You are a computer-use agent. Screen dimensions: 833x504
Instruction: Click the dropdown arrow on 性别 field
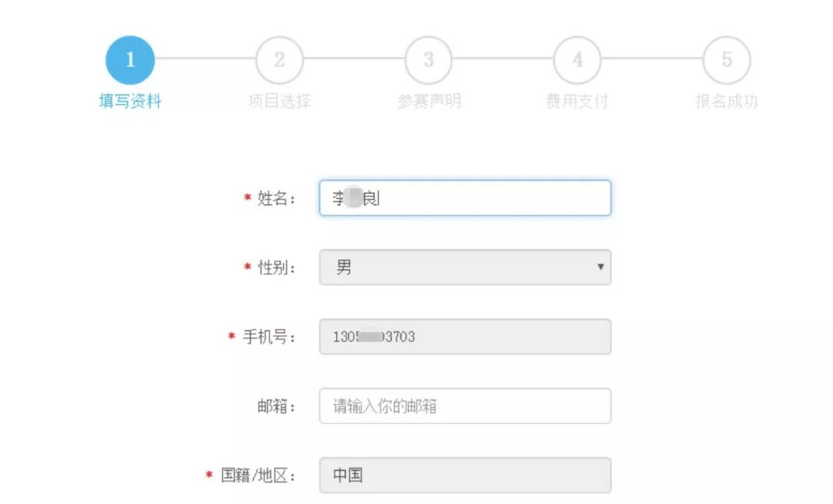pyautogui.click(x=600, y=267)
